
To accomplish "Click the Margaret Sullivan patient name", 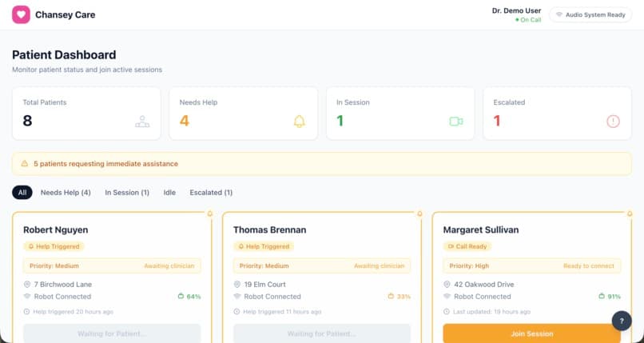I will click(481, 229).
